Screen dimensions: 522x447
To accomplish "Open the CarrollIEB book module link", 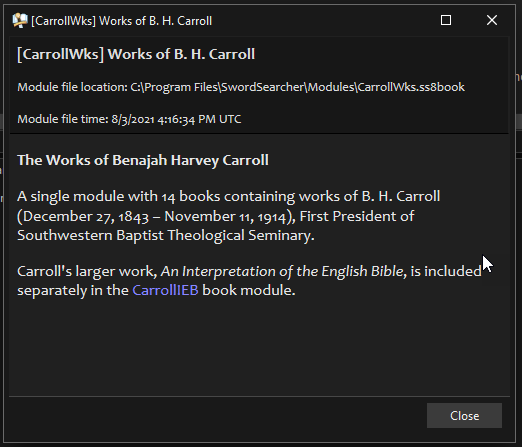I will click(x=165, y=290).
